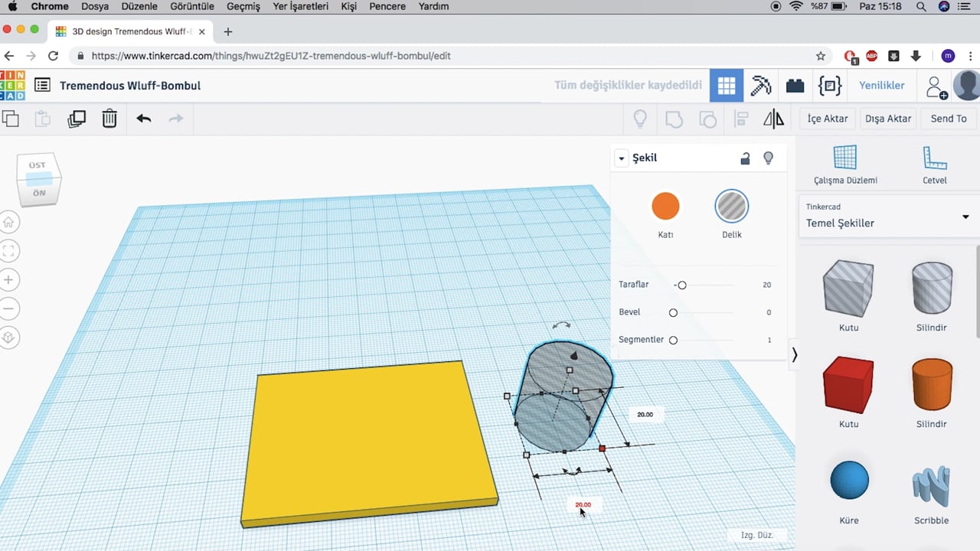Toggle shape visibility lightbulb in Şekil panel
The height and width of the screenshot is (551, 980).
pyautogui.click(x=769, y=158)
